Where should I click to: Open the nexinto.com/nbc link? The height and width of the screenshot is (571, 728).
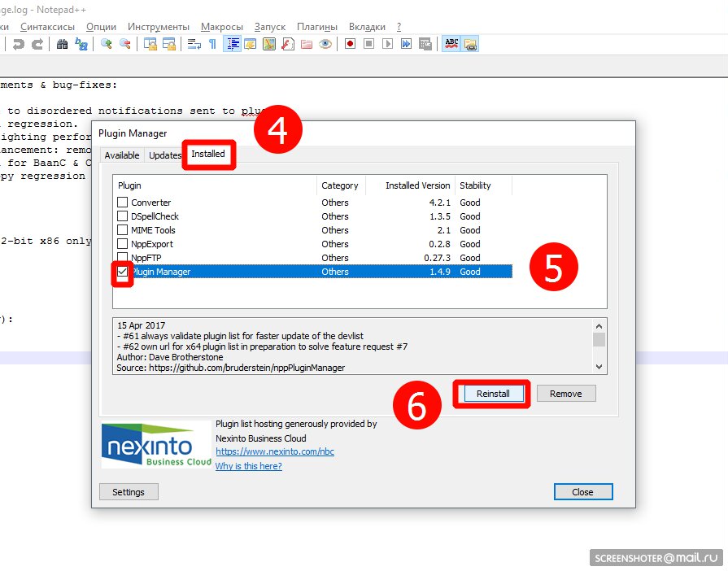coord(275,451)
